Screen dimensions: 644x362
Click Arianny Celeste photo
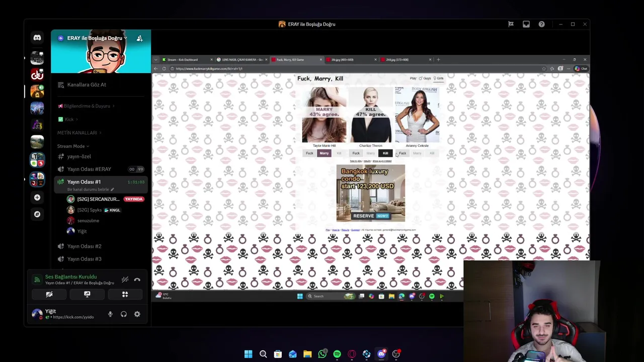click(x=417, y=115)
